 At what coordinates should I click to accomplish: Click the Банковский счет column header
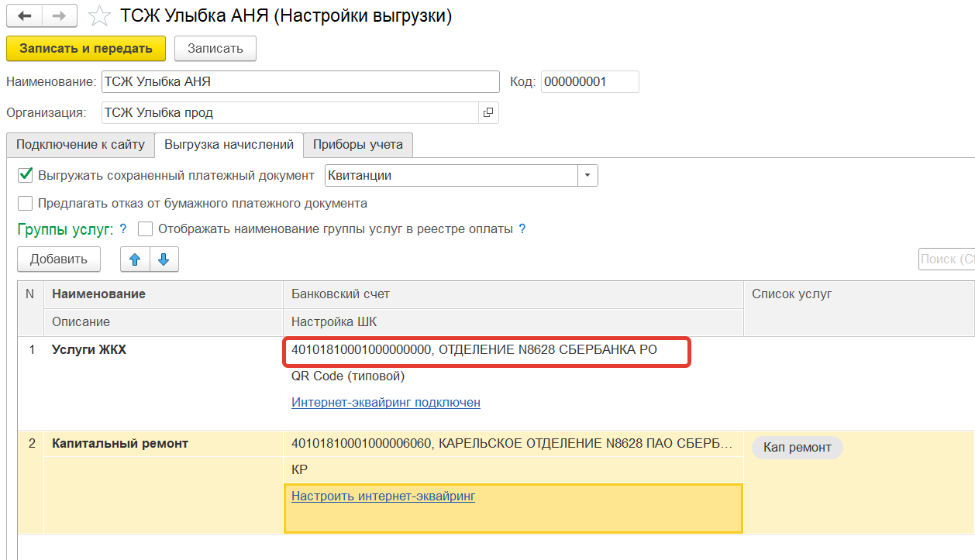[513, 294]
